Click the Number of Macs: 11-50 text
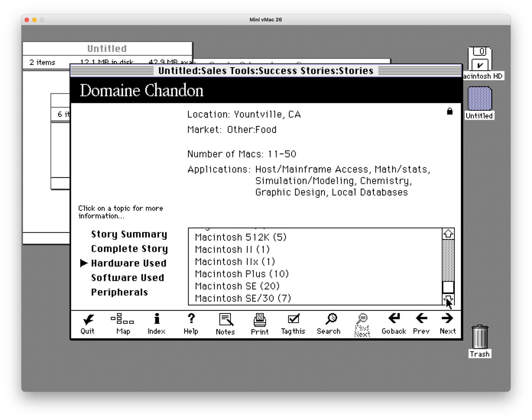The height and width of the screenshot is (420, 532). (242, 154)
